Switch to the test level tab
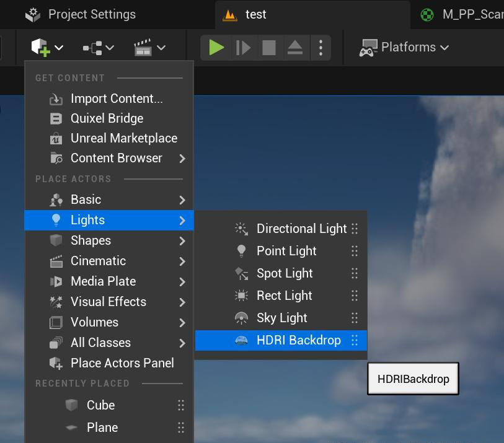The width and height of the screenshot is (504, 443). pyautogui.click(x=255, y=14)
